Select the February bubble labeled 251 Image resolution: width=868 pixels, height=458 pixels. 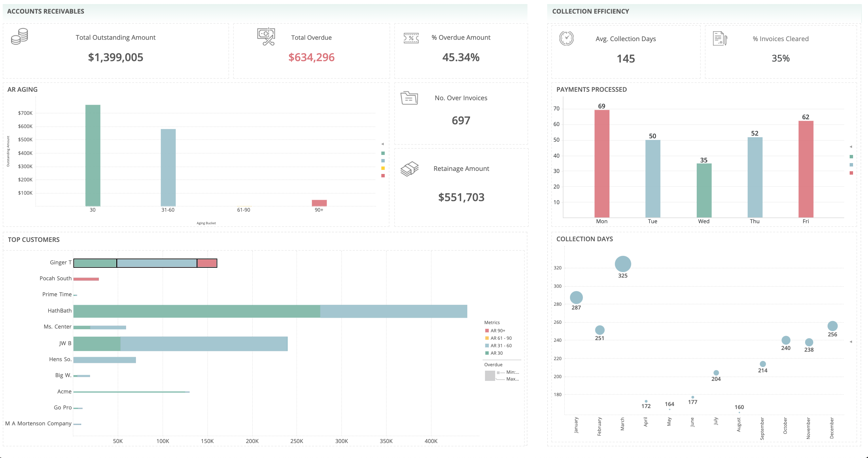coord(600,330)
